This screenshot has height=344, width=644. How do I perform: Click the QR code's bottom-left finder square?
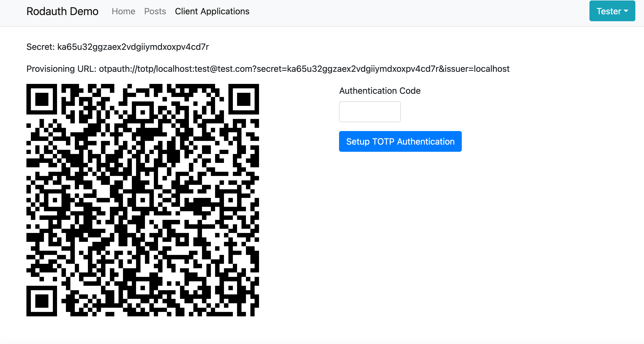click(x=42, y=301)
